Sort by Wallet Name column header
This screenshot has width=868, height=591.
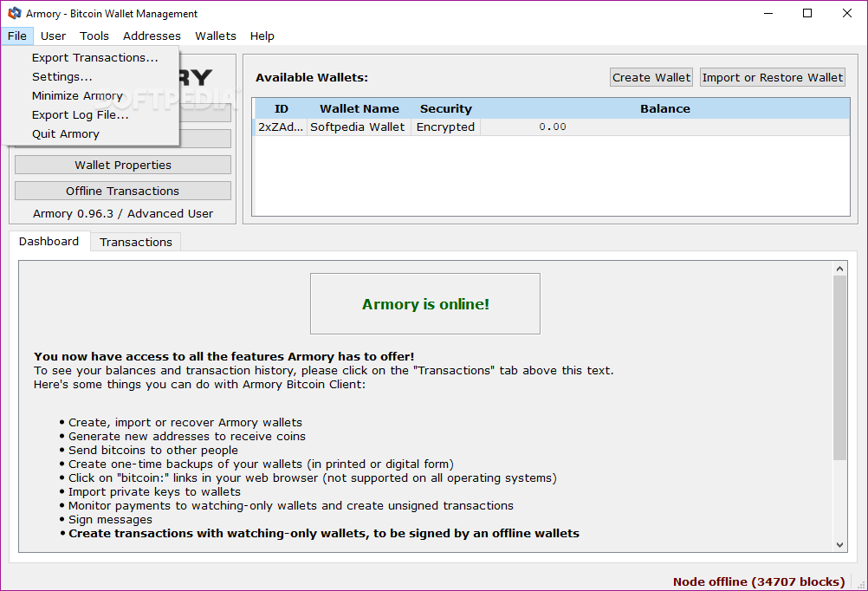[360, 108]
